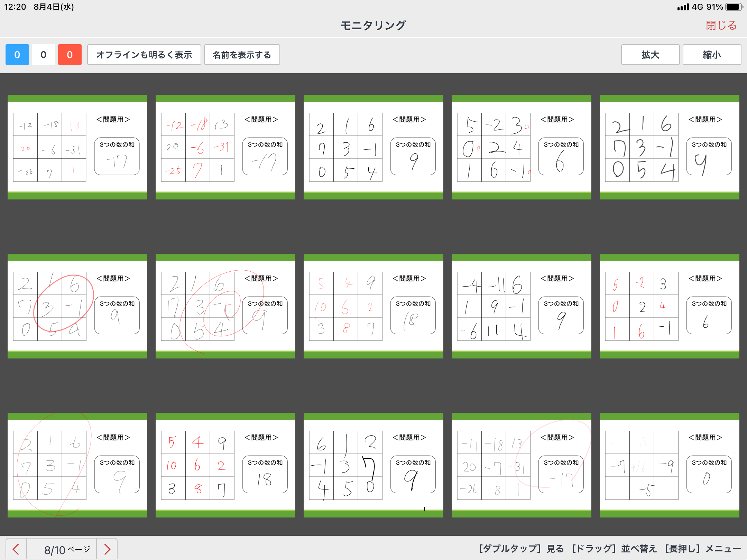Click the blue zero counter badge
Screen dimensions: 747x560
[17, 55]
